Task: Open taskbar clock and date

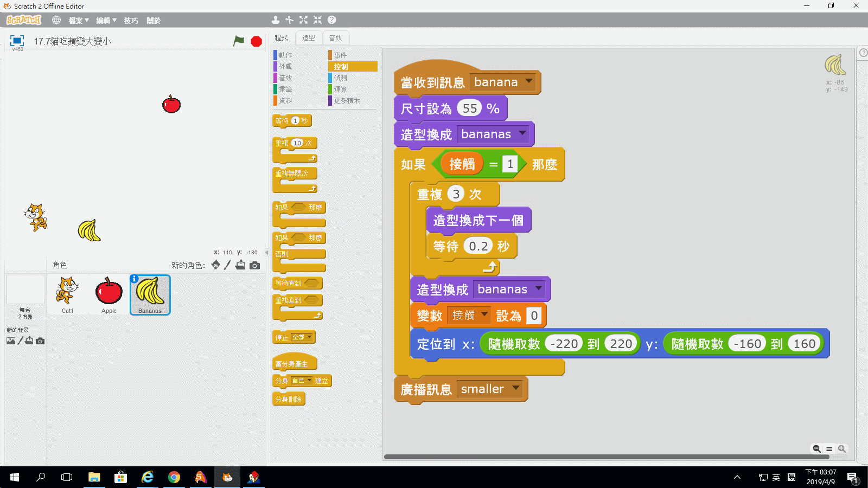Action: (820, 477)
